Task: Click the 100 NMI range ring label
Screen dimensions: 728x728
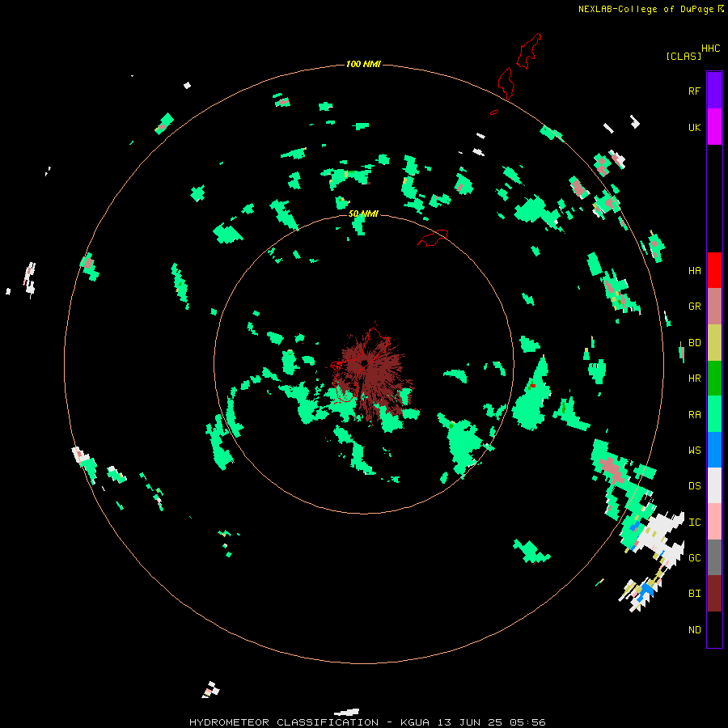Action: 363,64
